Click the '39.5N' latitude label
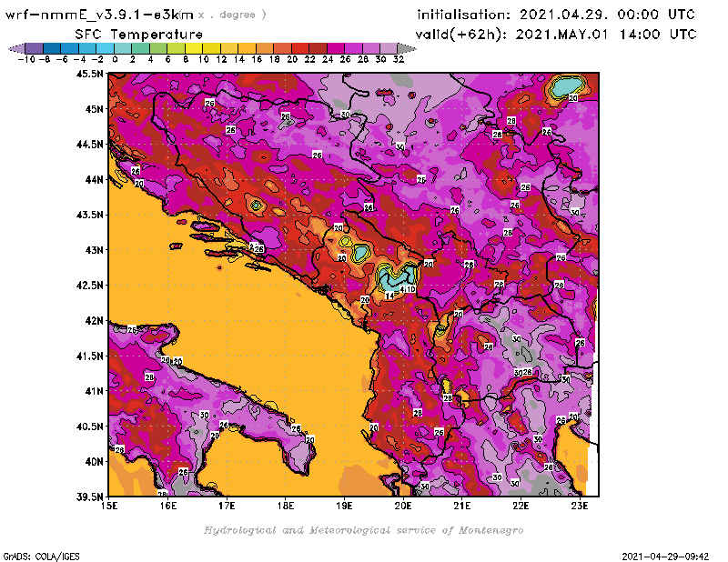Image resolution: width=728 pixels, height=562 pixels. coord(90,497)
